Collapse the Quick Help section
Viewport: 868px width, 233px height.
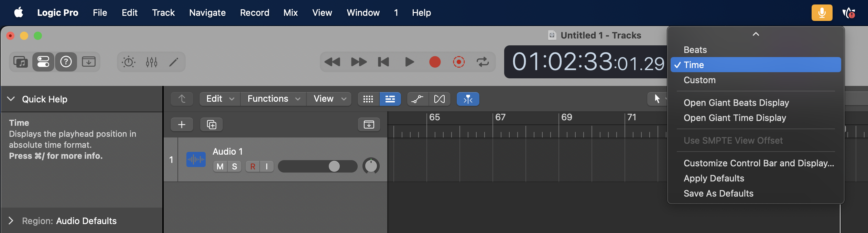tap(11, 99)
